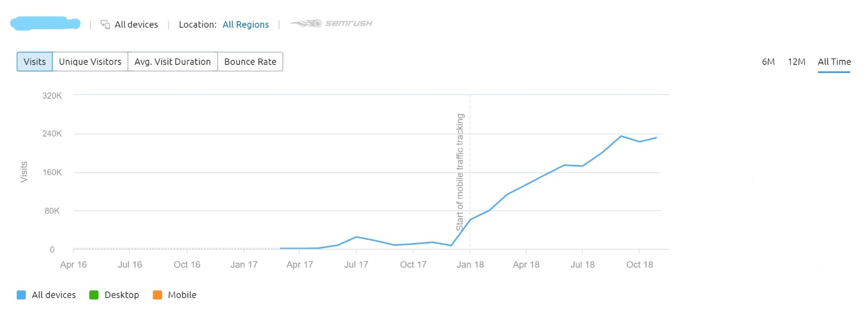This screenshot has width=868, height=320.
Task: Toggle Mobile series via legend label
Action: coord(182,295)
